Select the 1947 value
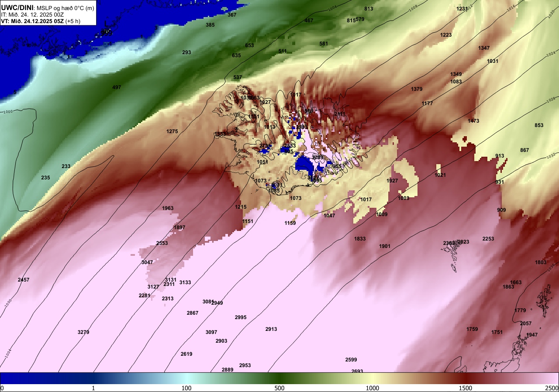 tap(532, 335)
